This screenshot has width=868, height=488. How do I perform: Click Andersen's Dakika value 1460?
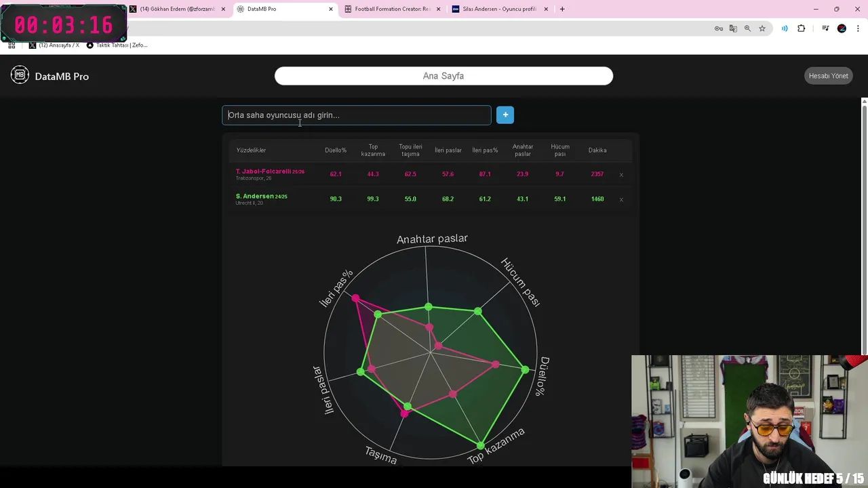pyautogui.click(x=597, y=199)
